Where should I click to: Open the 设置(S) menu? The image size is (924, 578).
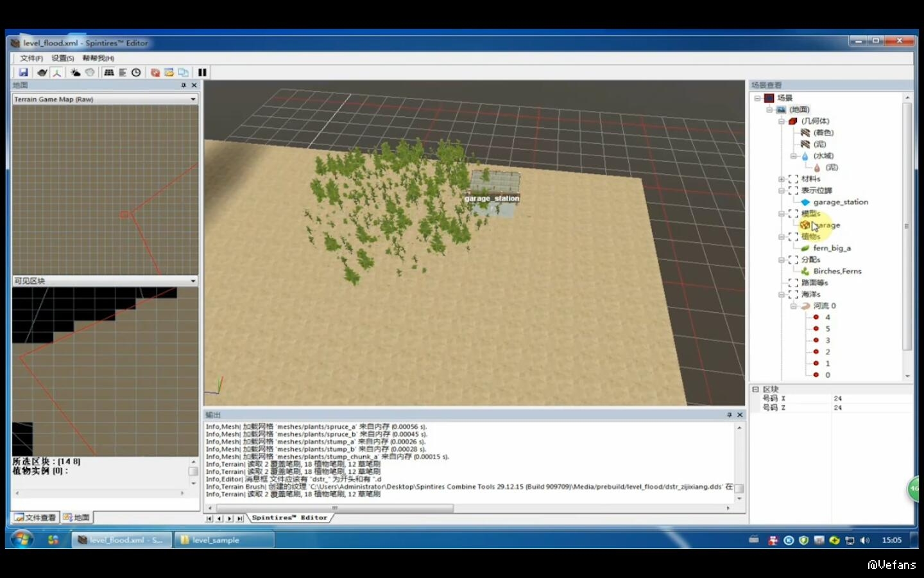tap(63, 58)
